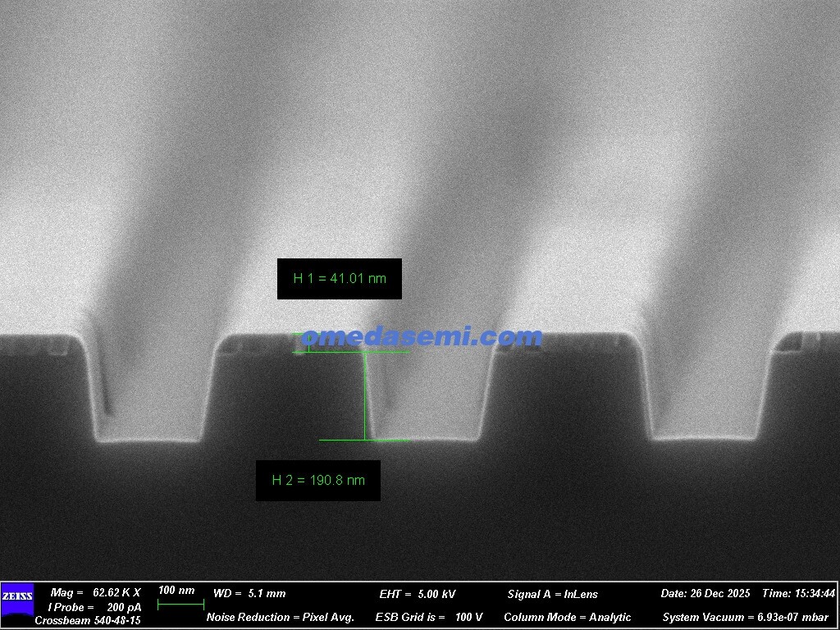Click the Column Mode = Analytic field
840x630 pixels.
(x=568, y=617)
